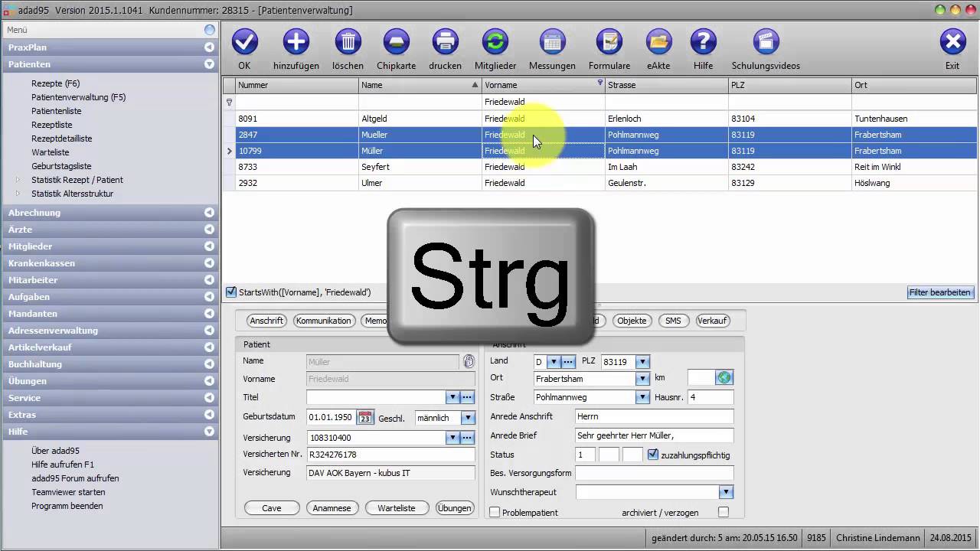Select Patientenliste in the sidebar
The image size is (980, 551).
(x=56, y=111)
